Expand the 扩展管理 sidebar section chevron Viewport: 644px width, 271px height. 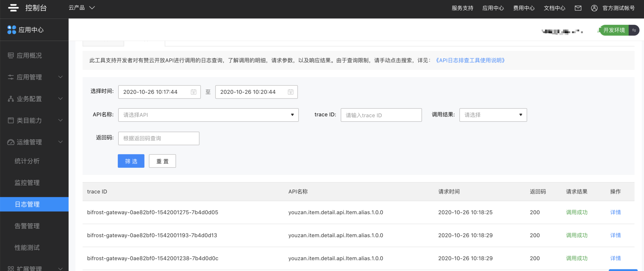point(60,268)
